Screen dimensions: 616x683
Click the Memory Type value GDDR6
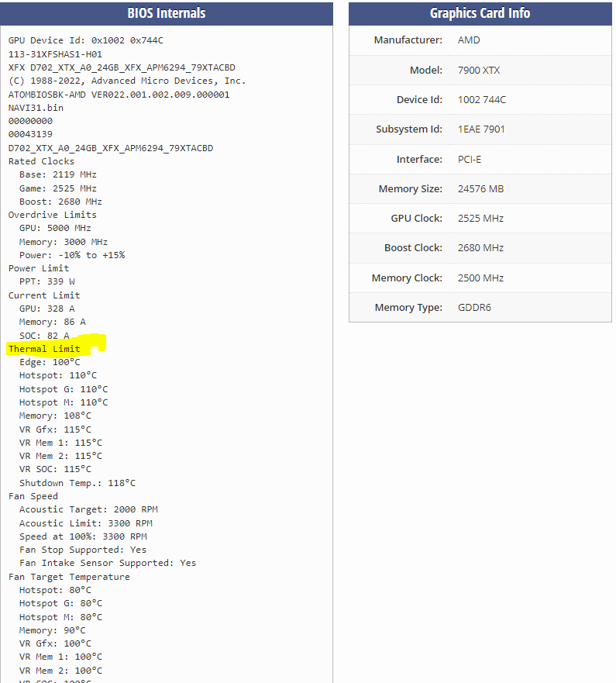(x=474, y=308)
